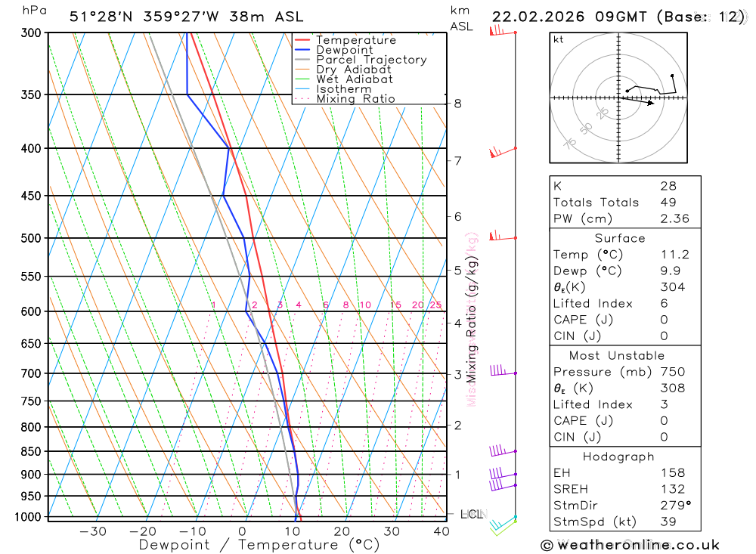Click the StmDir value 279°
This screenshot has width=756, height=554.
[x=675, y=506]
